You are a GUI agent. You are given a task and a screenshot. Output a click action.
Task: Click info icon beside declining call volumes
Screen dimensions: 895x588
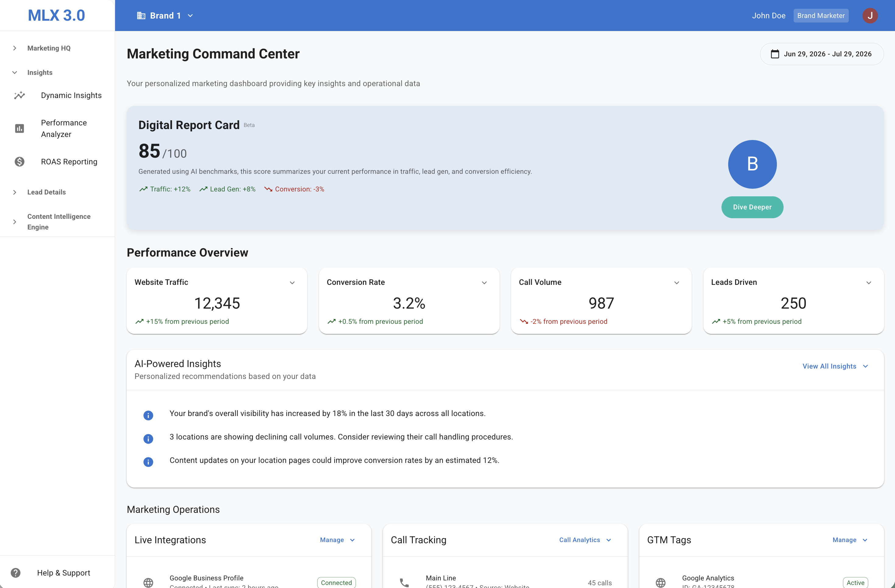point(148,438)
